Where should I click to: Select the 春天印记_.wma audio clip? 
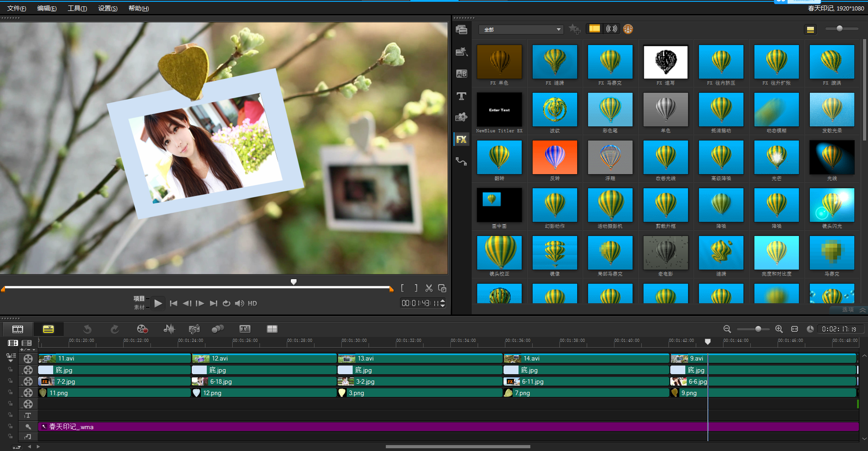(x=449, y=426)
